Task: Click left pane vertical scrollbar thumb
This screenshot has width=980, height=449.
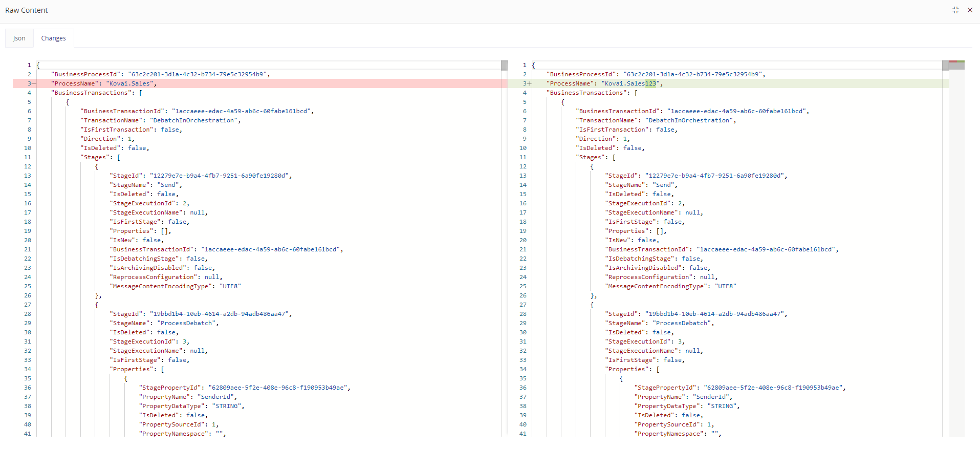Action: pyautogui.click(x=504, y=66)
